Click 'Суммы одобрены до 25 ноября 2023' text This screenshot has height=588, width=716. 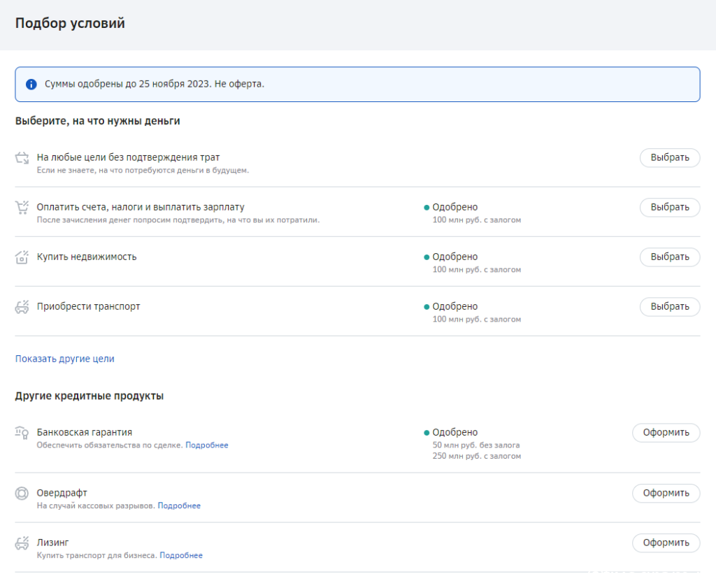[127, 84]
